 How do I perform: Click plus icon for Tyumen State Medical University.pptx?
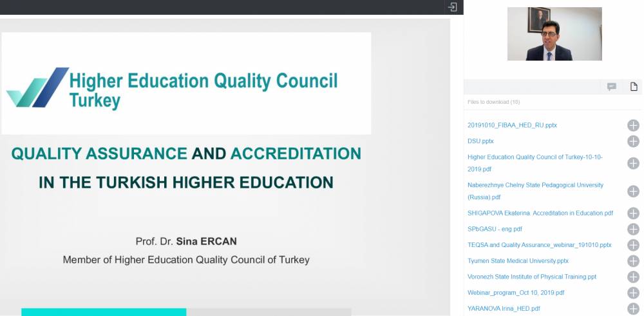pos(633,261)
